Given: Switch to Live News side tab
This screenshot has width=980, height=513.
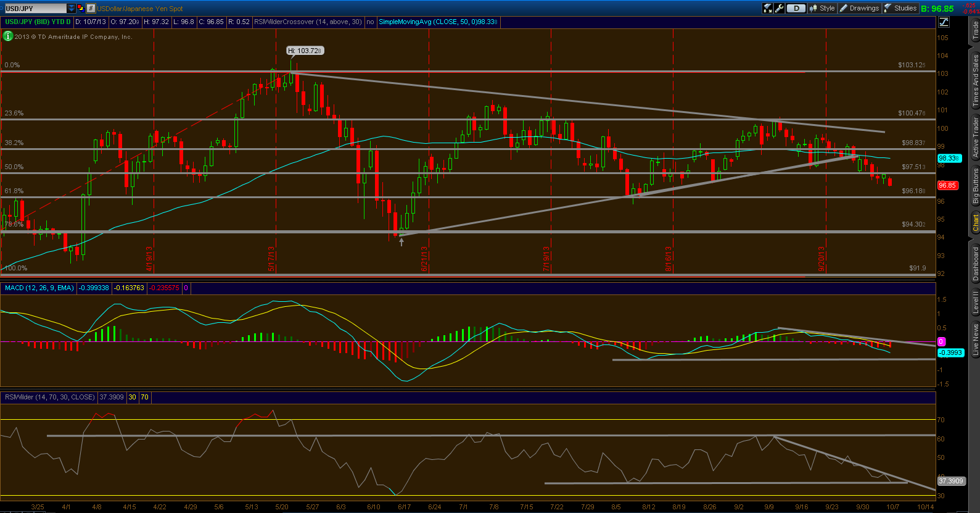Looking at the screenshot, I should click(975, 339).
